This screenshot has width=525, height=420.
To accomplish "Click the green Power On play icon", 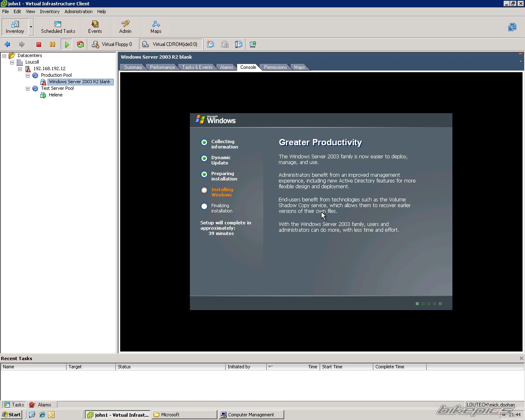I will click(x=66, y=44).
